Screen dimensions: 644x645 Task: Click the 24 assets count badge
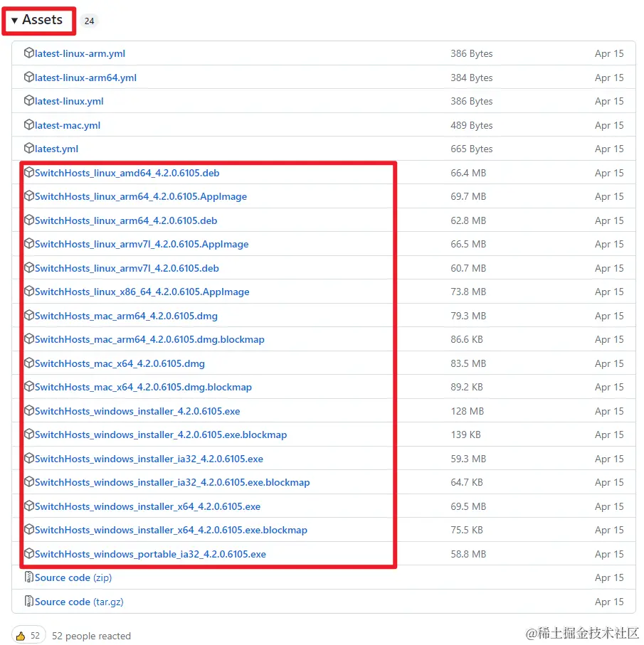point(89,21)
